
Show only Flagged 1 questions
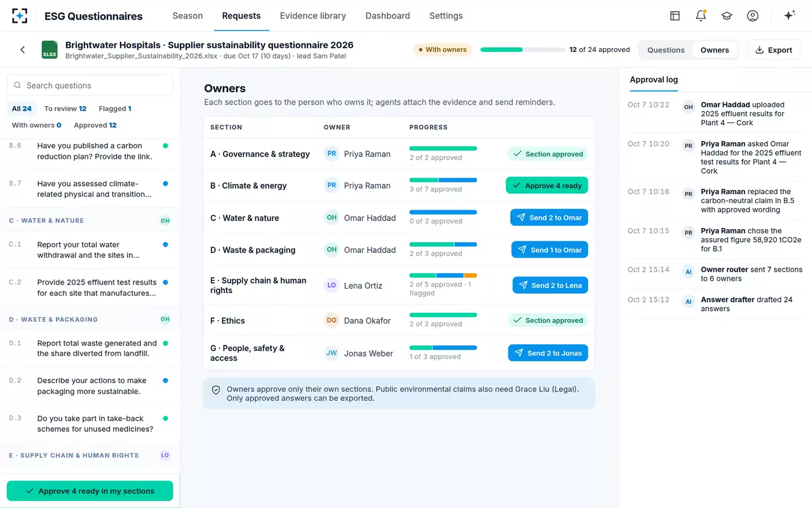(x=115, y=108)
